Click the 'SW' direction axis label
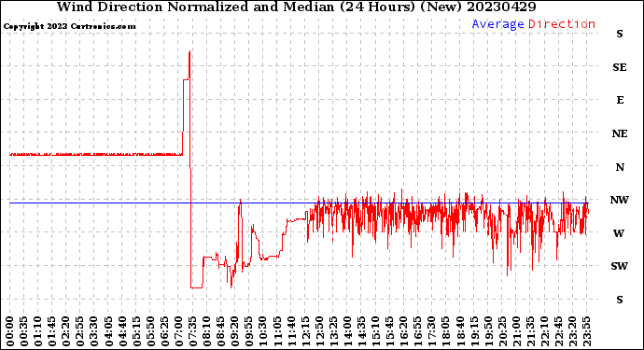 pos(620,266)
